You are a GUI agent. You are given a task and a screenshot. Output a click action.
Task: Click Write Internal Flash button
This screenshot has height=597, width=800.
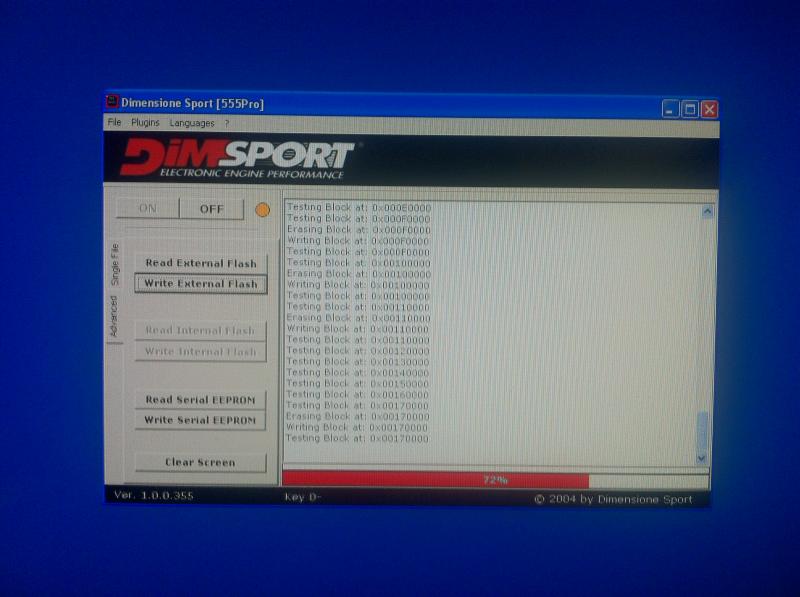tap(201, 352)
